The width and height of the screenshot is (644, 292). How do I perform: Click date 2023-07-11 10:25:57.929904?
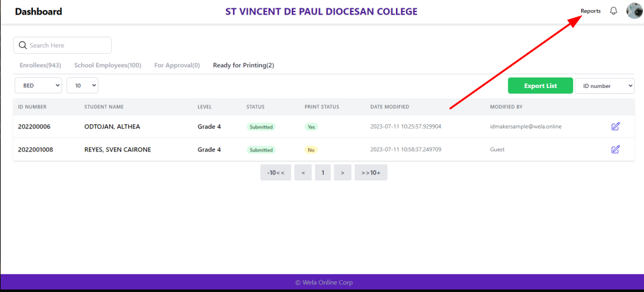[x=406, y=127]
